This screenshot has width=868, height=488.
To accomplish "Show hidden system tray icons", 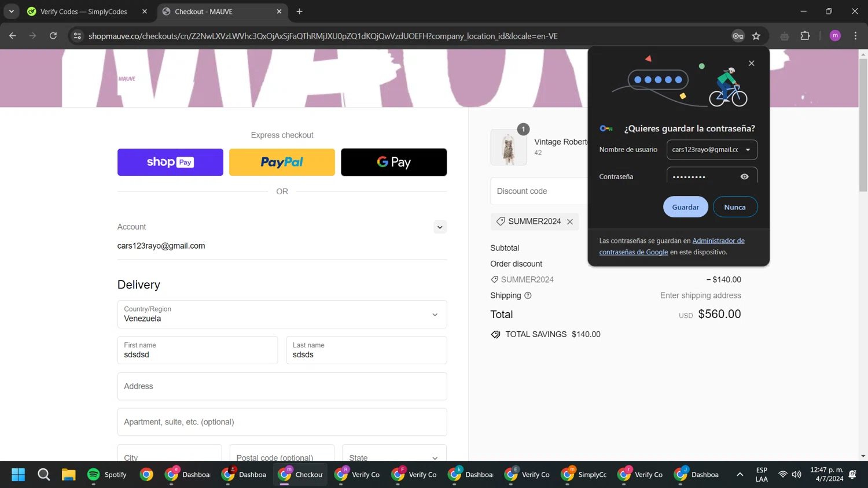I will 740,475.
